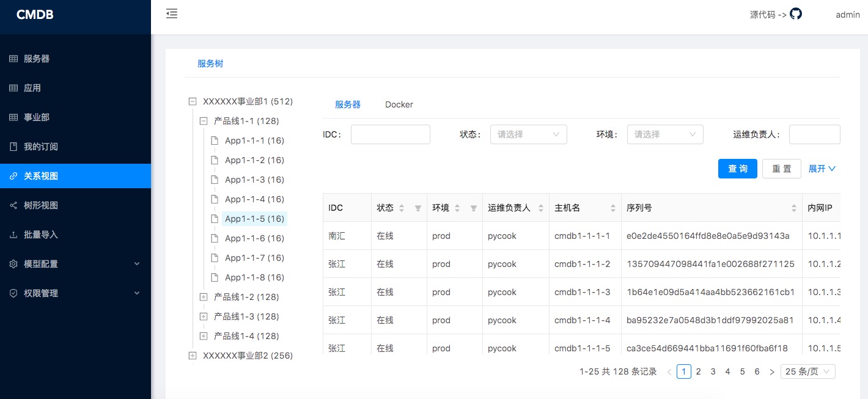This screenshot has height=399, width=868.
Task: Switch to the Docker tab
Action: click(399, 104)
